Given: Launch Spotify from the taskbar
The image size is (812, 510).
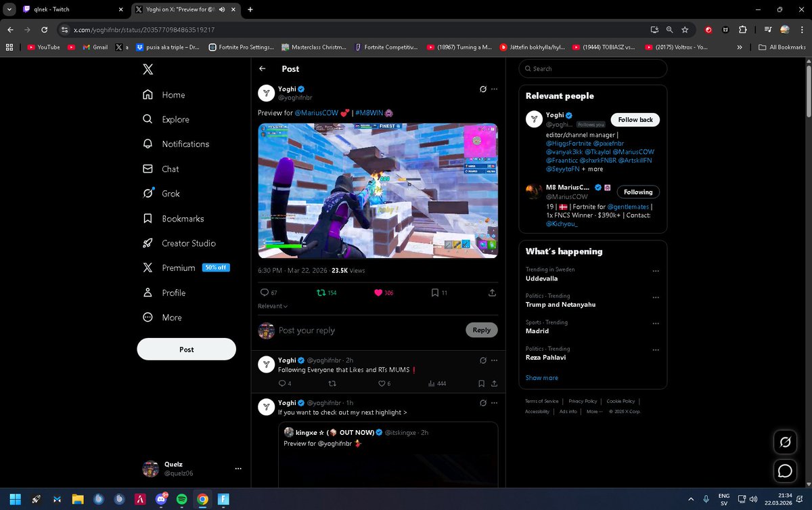Looking at the screenshot, I should pos(181,499).
